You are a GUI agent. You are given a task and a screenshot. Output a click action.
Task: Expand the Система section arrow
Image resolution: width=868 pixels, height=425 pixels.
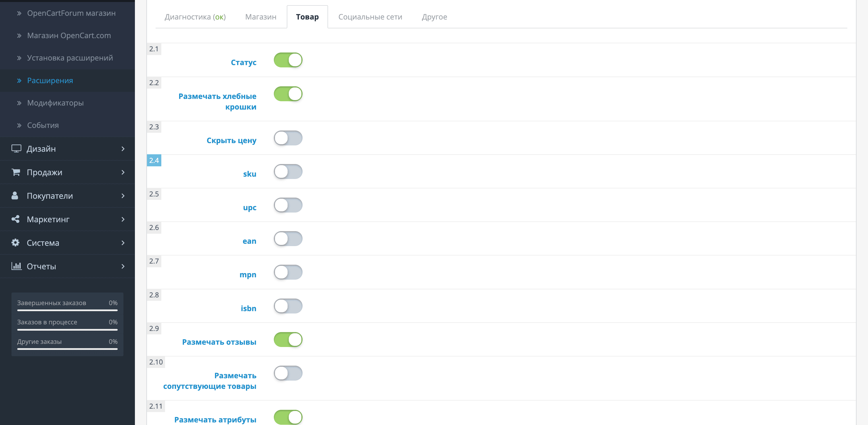123,243
